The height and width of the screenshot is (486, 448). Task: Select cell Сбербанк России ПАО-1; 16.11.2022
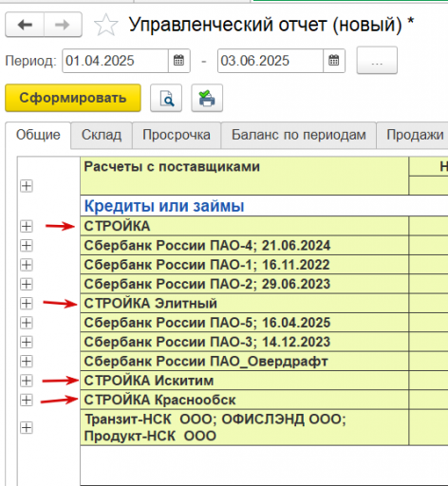tap(244, 265)
